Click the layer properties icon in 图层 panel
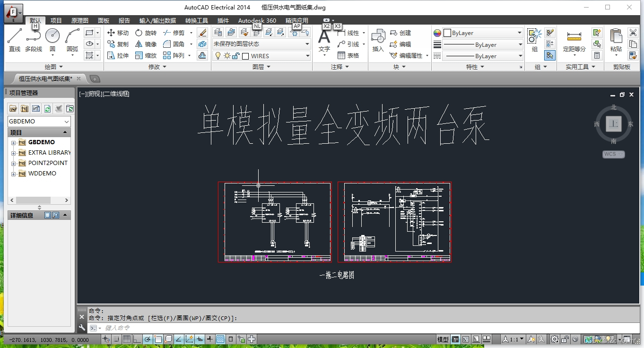 218,32
